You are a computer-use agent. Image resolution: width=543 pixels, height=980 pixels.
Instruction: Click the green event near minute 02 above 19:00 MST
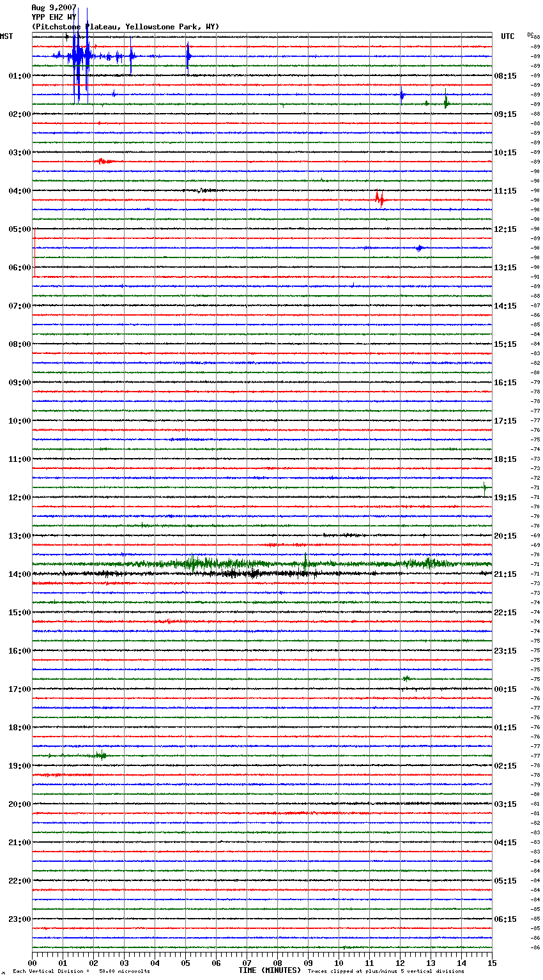tap(101, 755)
